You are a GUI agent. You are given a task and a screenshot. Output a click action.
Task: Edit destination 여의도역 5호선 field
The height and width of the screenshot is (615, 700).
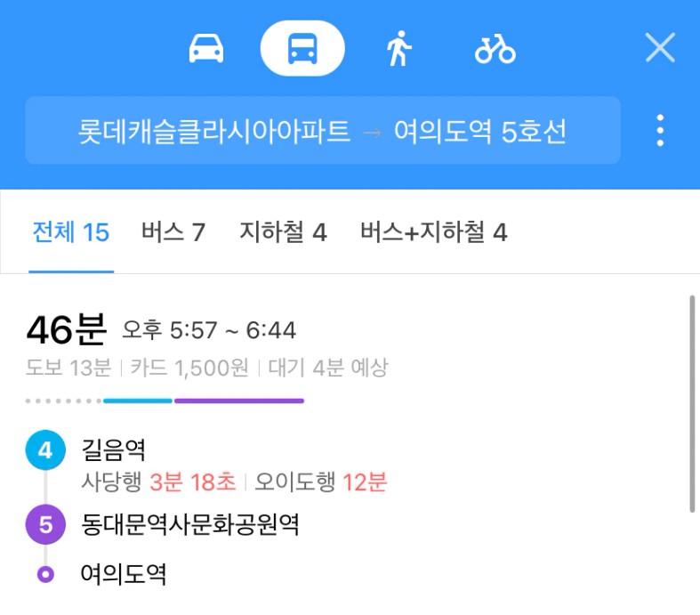(480, 132)
